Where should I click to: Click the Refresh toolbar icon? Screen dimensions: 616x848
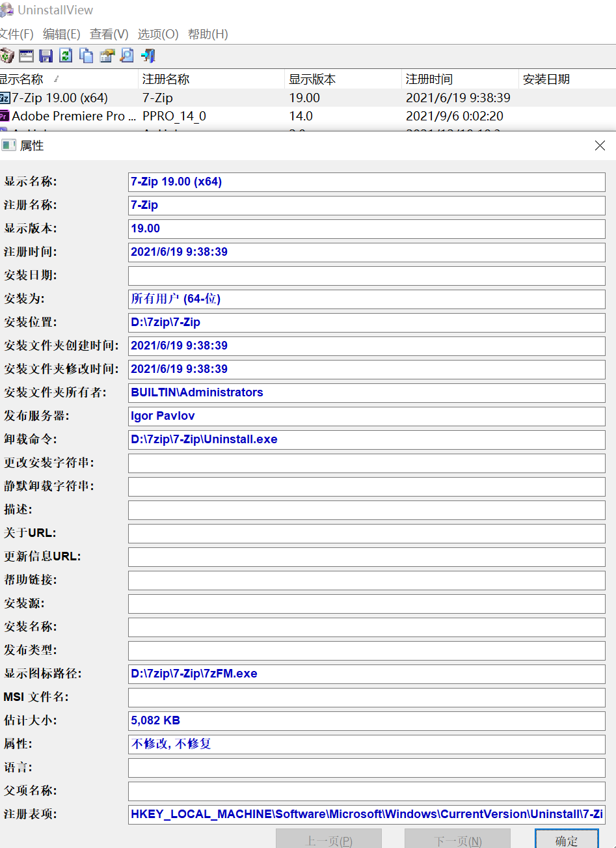tap(66, 55)
